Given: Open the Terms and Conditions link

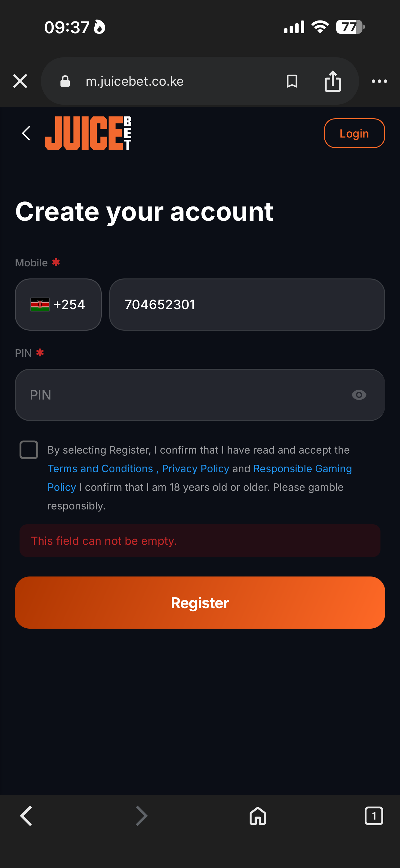Looking at the screenshot, I should (100, 468).
